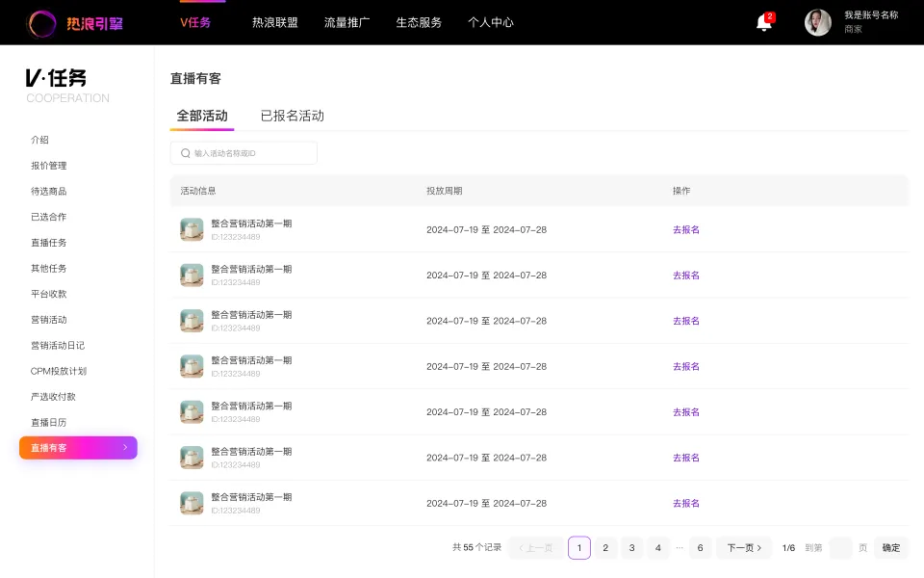
Task: Jump to page 6
Action: point(700,548)
